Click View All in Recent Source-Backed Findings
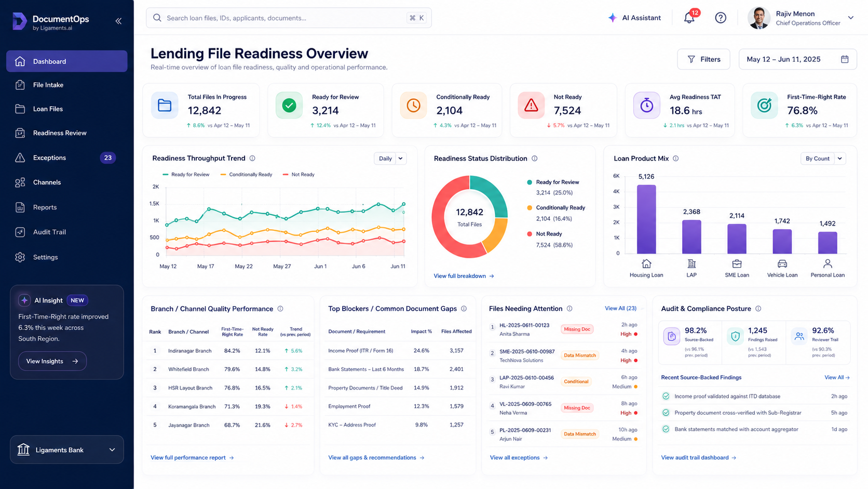This screenshot has height=489, width=868. 837,377
